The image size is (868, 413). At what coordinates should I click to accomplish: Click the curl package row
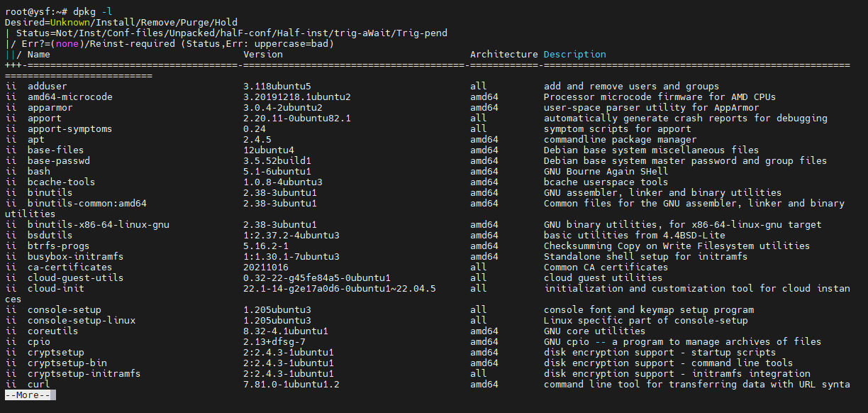[x=38, y=384]
